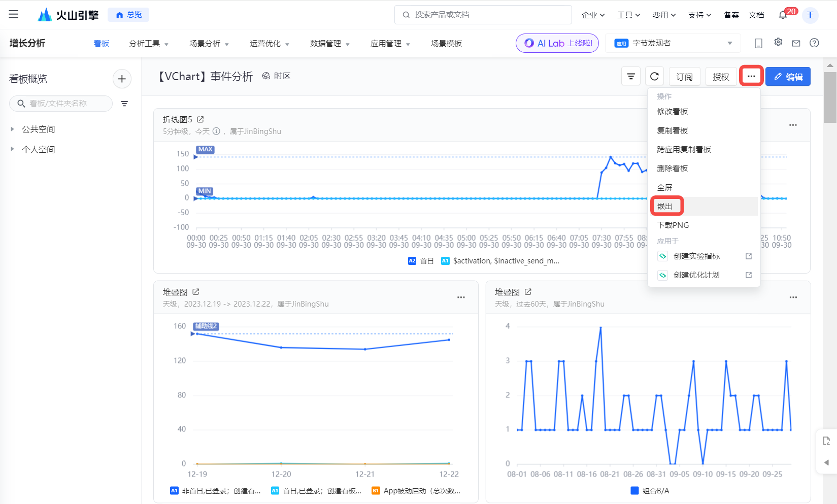Open the help question mark icon

click(814, 43)
